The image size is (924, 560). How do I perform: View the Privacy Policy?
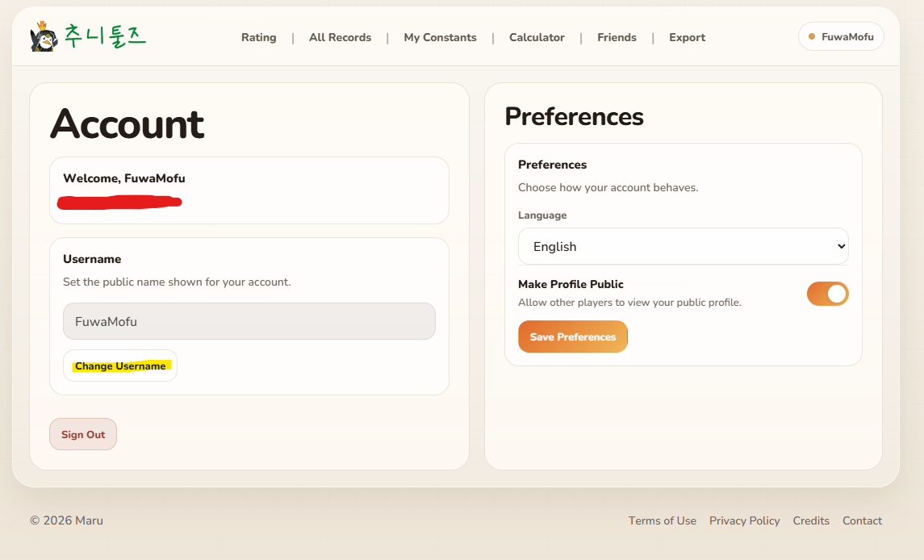(744, 520)
